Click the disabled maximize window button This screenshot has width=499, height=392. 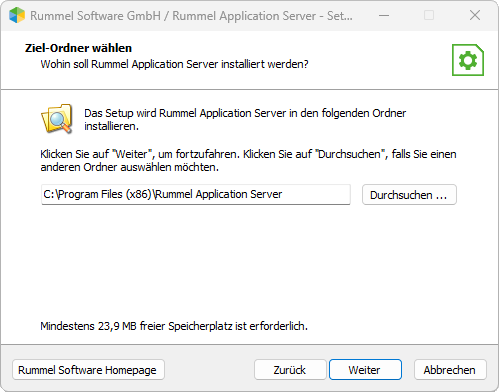pos(429,15)
